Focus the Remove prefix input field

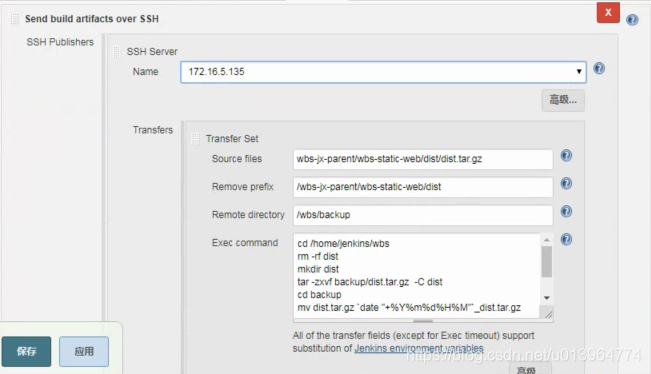coord(423,187)
